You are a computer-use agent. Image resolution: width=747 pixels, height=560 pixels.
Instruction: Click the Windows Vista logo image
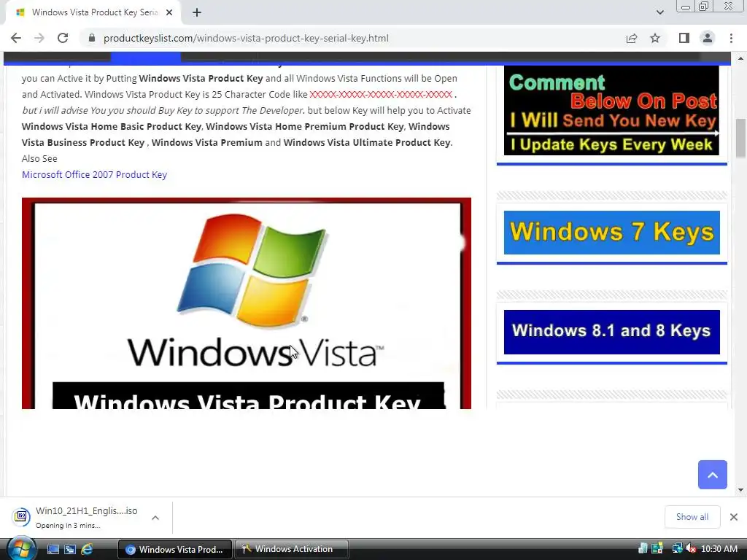click(247, 303)
